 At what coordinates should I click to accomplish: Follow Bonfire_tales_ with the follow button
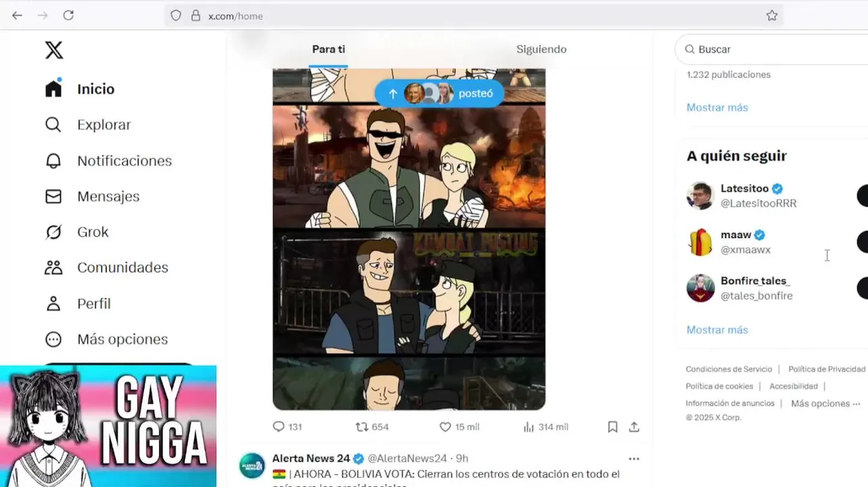click(x=863, y=288)
